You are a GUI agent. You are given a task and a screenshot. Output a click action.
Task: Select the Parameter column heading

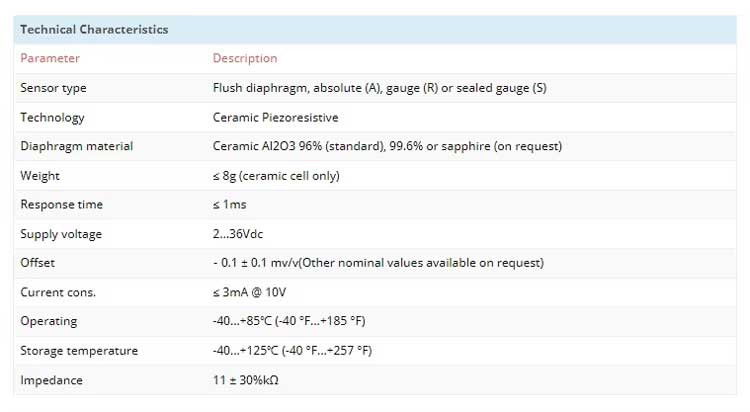tap(50, 58)
